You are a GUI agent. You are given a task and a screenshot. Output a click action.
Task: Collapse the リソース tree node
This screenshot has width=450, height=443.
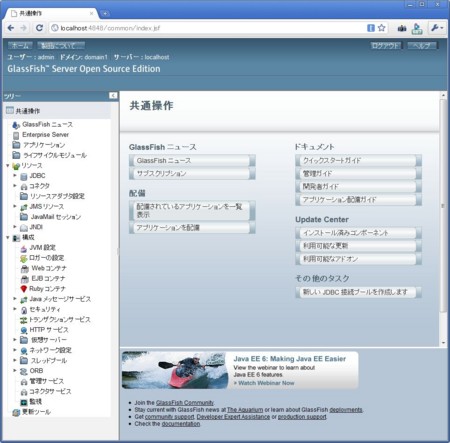coord(7,165)
